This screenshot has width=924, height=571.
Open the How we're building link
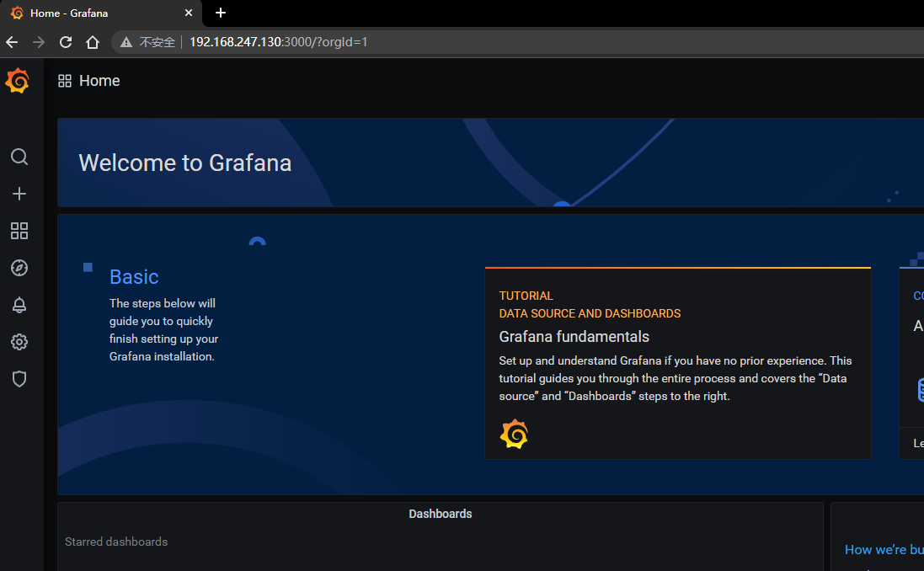click(884, 550)
